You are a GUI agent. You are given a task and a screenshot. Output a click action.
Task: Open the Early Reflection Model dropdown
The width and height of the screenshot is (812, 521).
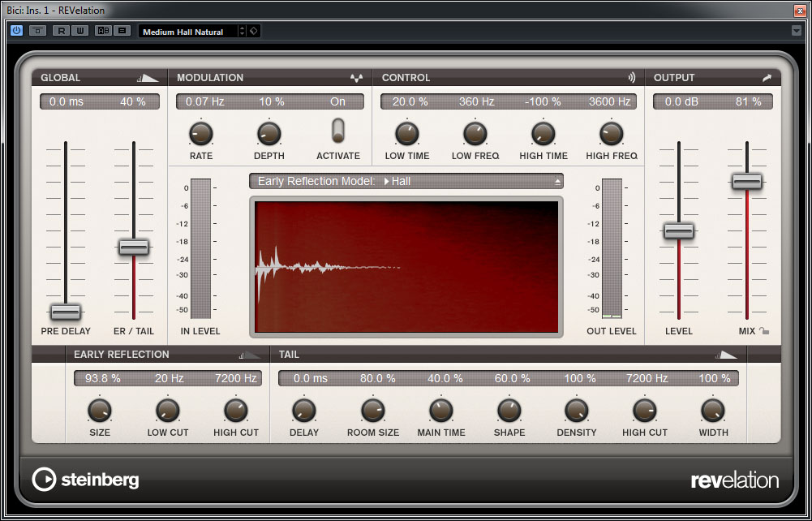(x=406, y=181)
